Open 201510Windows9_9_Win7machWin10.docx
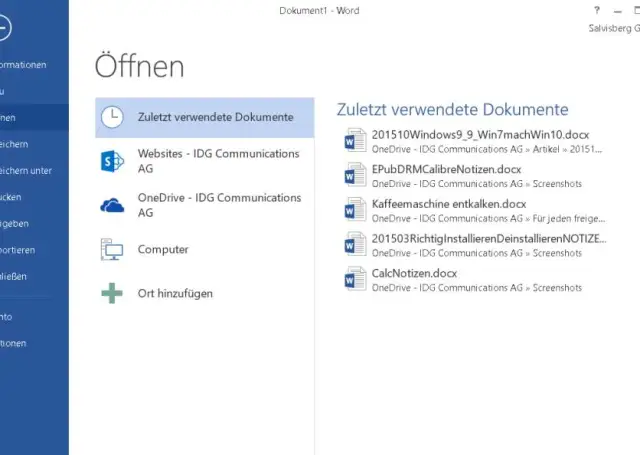640x455 pixels. [x=480, y=135]
